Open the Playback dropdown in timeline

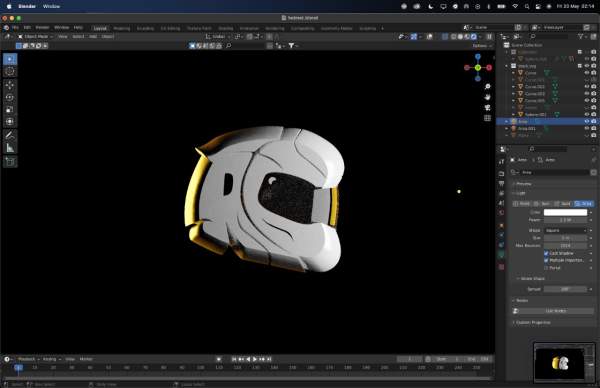point(29,359)
